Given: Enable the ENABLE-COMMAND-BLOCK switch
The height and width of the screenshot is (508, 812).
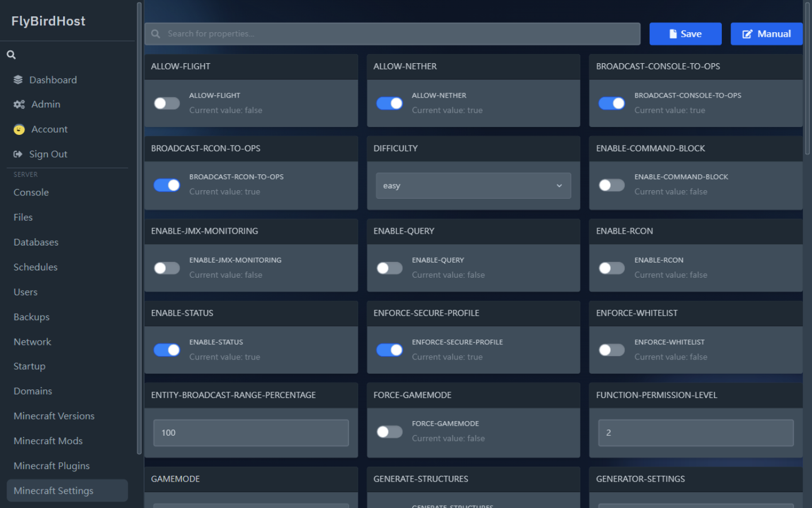Looking at the screenshot, I should coord(612,185).
